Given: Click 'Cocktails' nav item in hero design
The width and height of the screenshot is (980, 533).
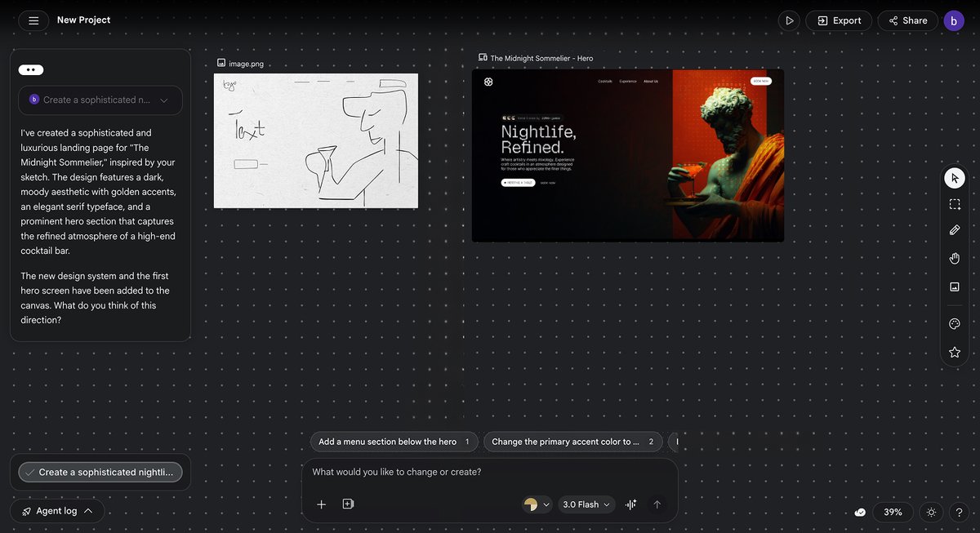Looking at the screenshot, I should point(605,82).
